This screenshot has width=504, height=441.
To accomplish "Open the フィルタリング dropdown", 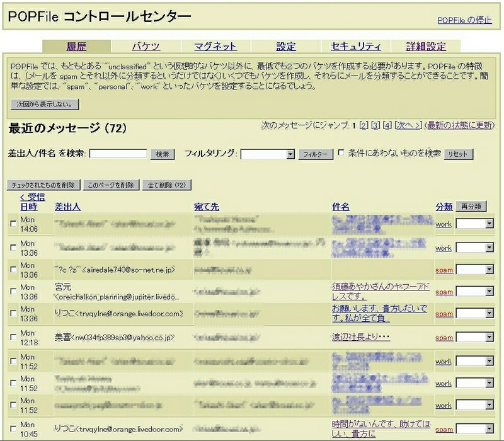I will pos(267,154).
